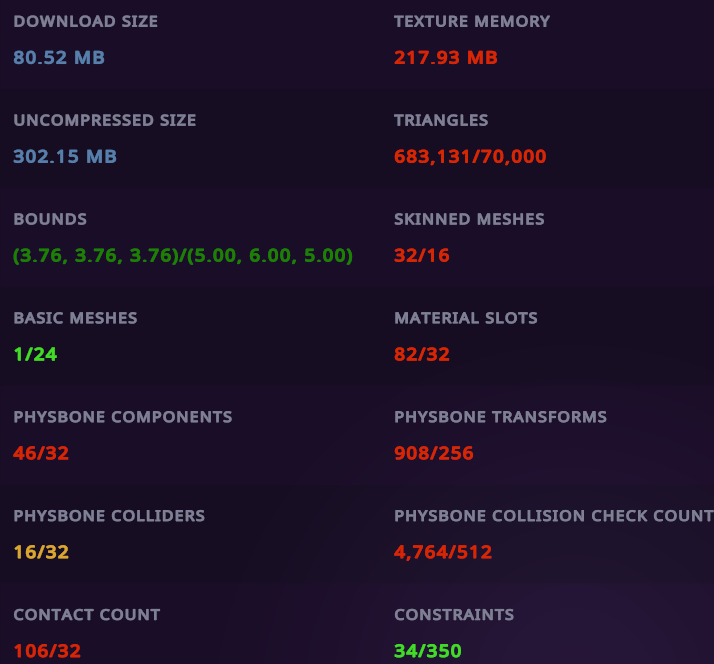
Task: Select the 32/16 skinned meshes value
Action: (x=422, y=256)
